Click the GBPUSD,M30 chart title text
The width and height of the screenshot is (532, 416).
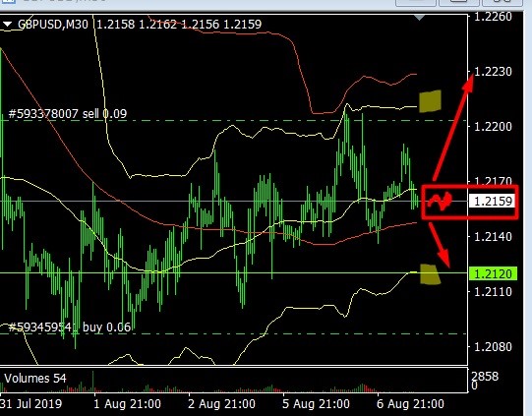pos(53,24)
